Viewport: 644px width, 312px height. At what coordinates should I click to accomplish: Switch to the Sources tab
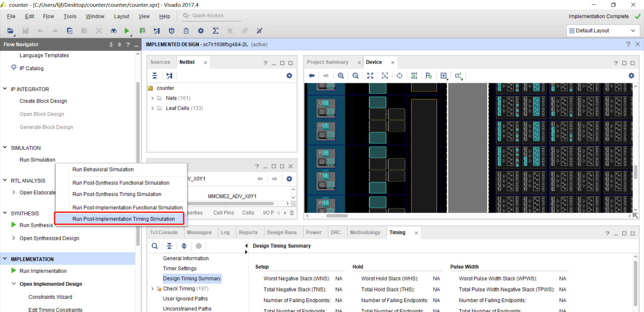(160, 62)
